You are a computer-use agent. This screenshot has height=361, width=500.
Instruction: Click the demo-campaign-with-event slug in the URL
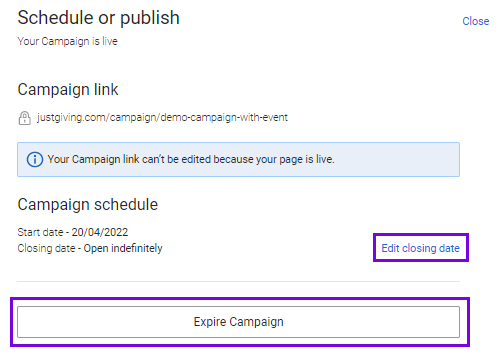[x=224, y=117]
